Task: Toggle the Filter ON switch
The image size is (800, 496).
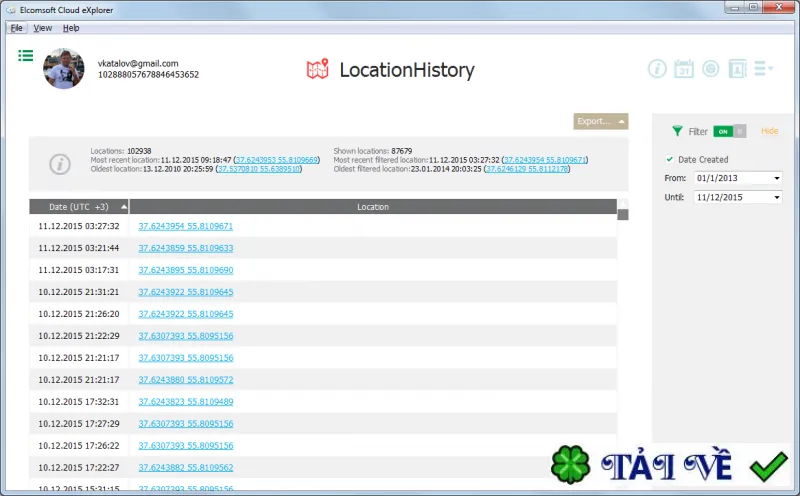Action: point(730,131)
